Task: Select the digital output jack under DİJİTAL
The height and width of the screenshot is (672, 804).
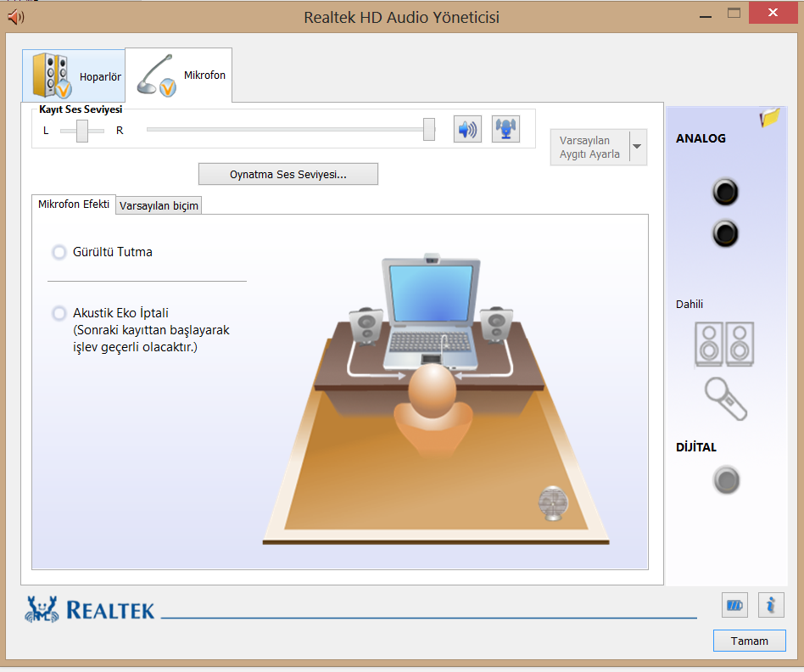Action: tap(726, 480)
